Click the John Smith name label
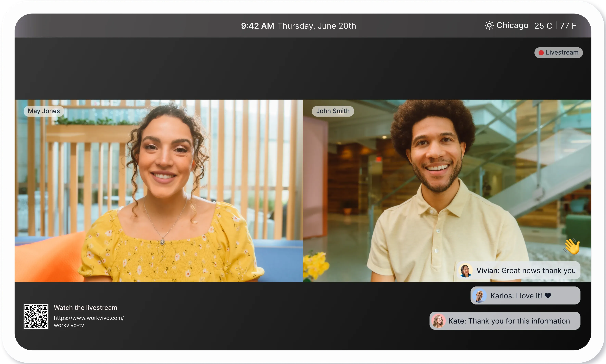606x364 pixels. click(x=333, y=111)
